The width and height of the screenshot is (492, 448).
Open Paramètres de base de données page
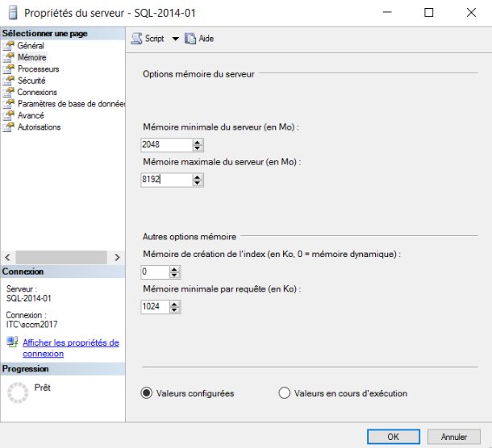71,104
